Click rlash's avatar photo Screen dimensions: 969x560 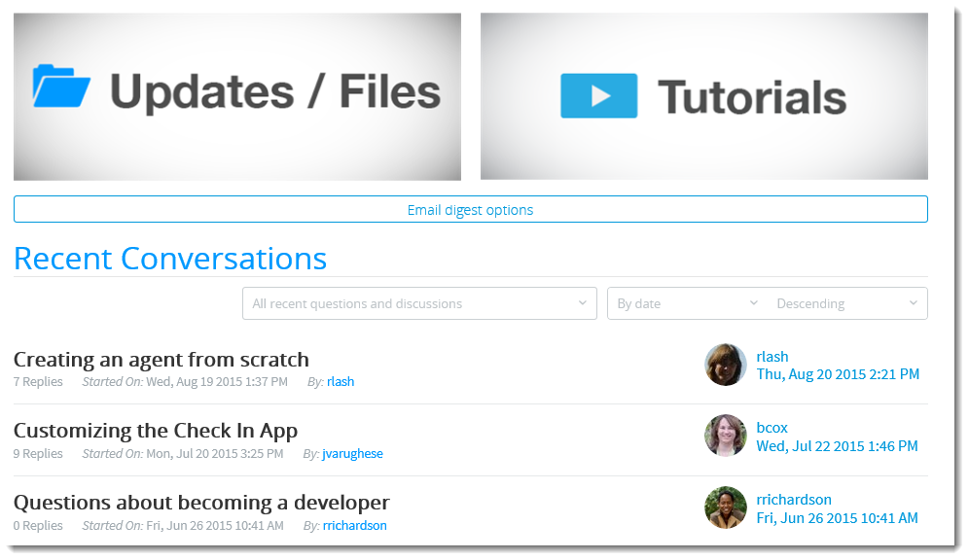pos(726,365)
